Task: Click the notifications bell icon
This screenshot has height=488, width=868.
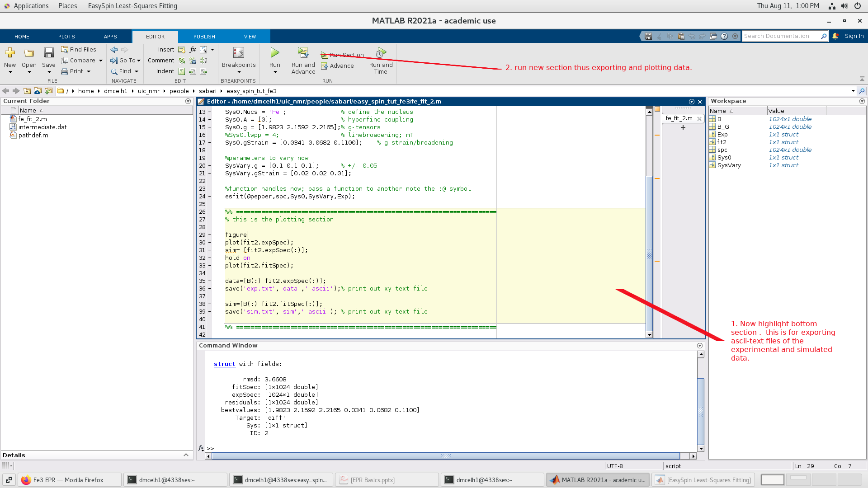Action: 835,36
